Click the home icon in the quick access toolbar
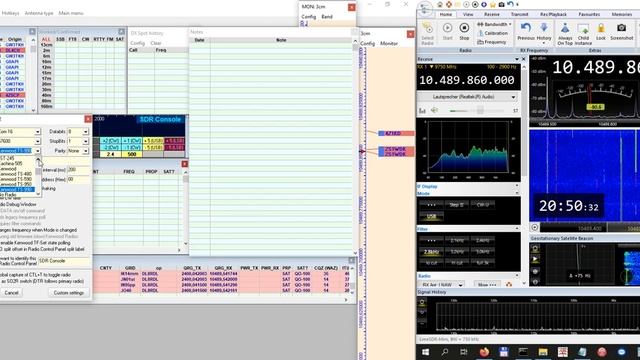640x360 pixels. (x=440, y=4)
